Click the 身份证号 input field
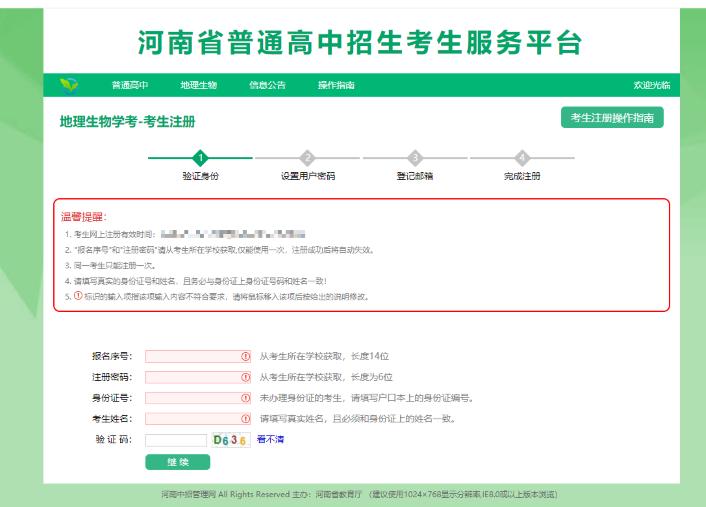The height and width of the screenshot is (507, 706). (198, 398)
